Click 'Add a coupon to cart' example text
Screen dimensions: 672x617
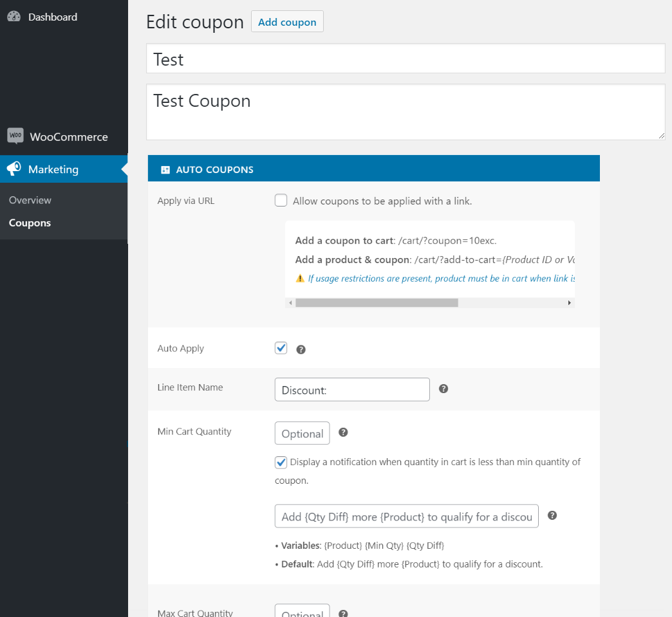(396, 241)
